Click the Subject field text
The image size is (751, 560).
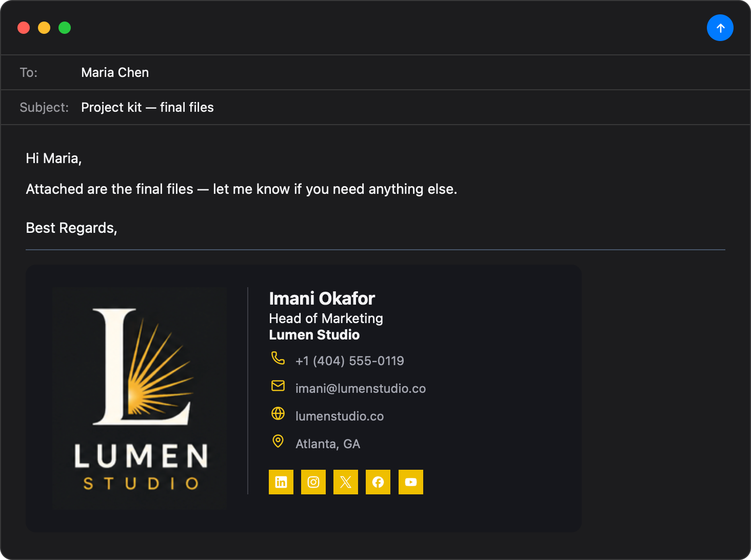click(x=147, y=107)
